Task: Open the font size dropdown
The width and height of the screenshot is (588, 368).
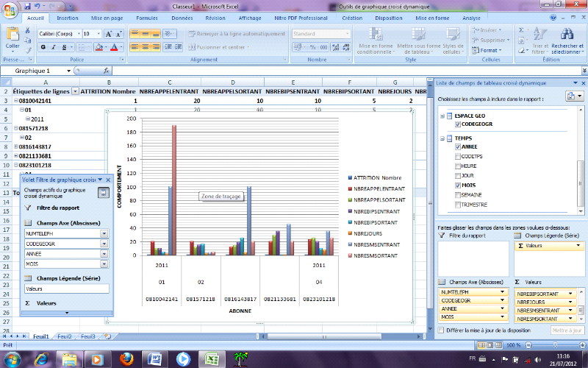Action: (98, 34)
